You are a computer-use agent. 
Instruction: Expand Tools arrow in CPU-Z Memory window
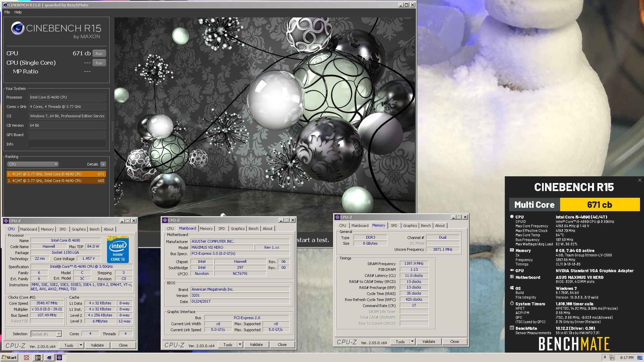(x=412, y=342)
